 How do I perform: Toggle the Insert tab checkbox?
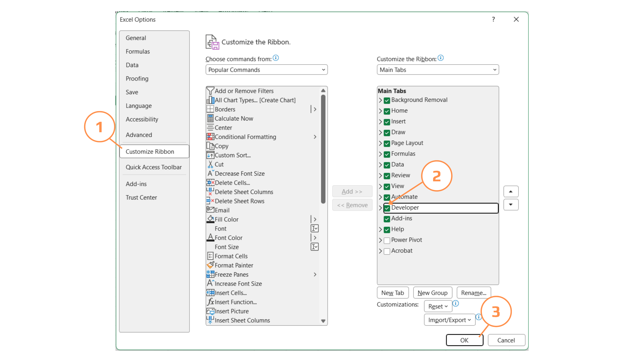(387, 122)
